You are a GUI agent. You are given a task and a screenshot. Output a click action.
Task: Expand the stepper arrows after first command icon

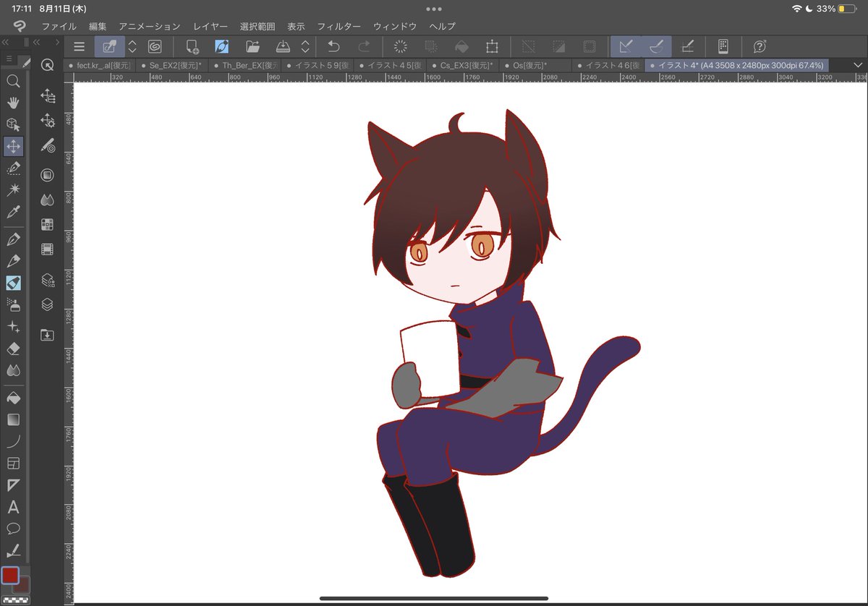(132, 47)
